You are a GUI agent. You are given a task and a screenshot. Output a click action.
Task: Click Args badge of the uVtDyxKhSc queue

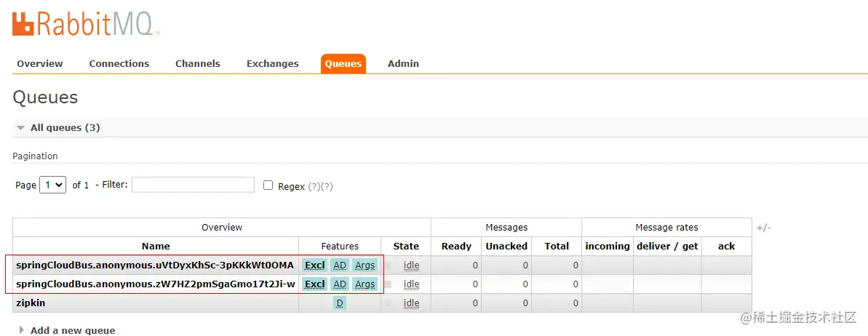365,265
